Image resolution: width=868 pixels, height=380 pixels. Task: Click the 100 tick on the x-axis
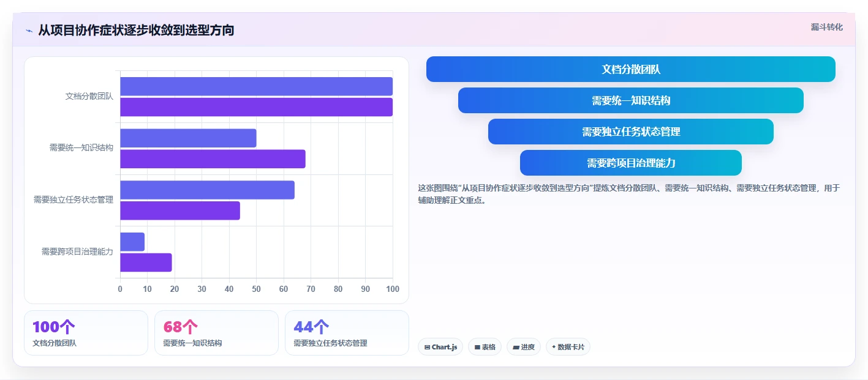[393, 289]
